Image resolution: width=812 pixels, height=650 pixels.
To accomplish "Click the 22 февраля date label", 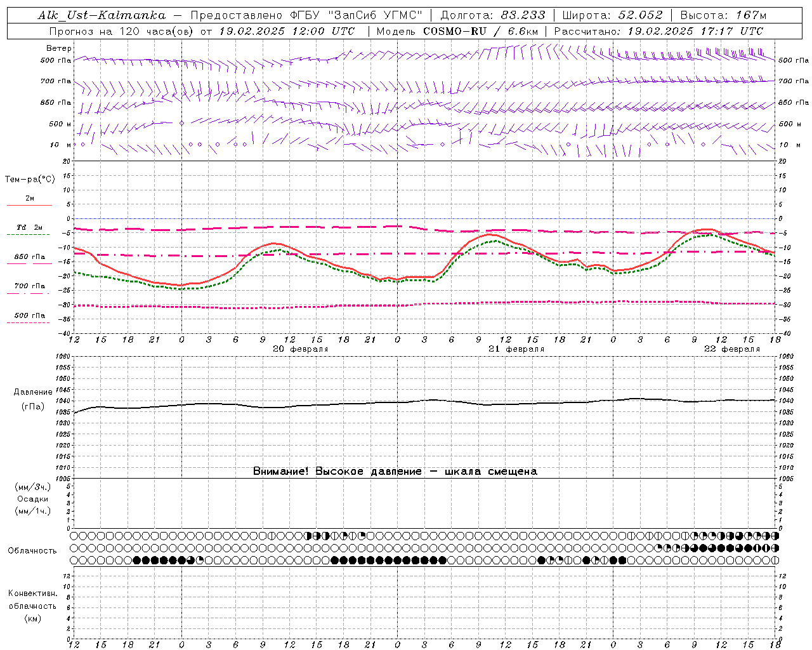I will point(732,349).
